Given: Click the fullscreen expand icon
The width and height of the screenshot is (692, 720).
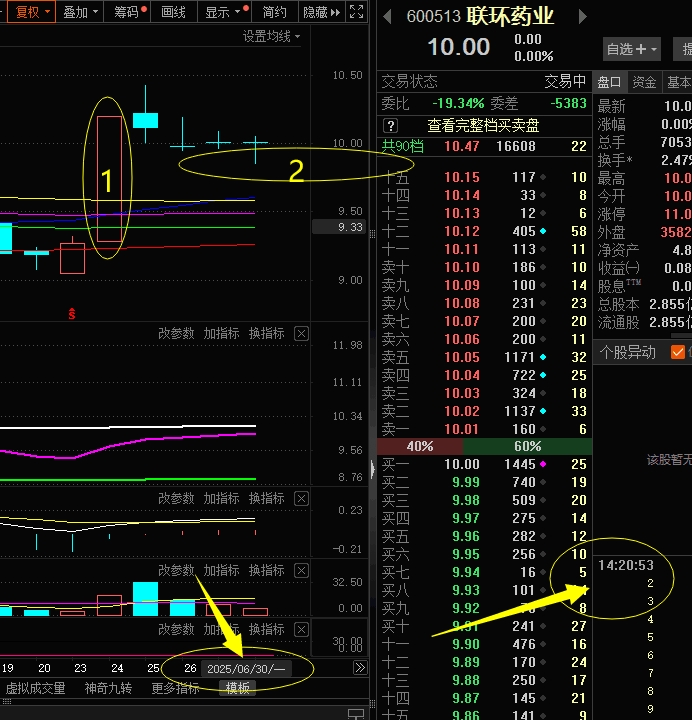Looking at the screenshot, I should coord(356,11).
